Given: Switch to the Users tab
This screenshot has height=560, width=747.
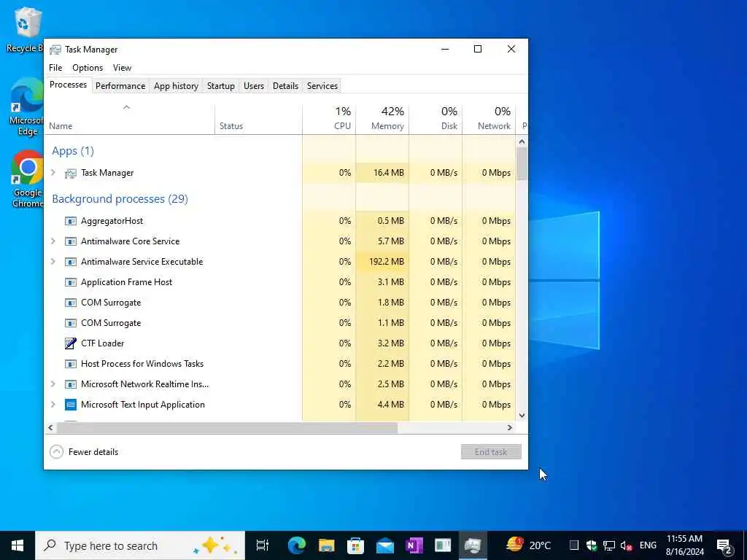Looking at the screenshot, I should (x=253, y=86).
